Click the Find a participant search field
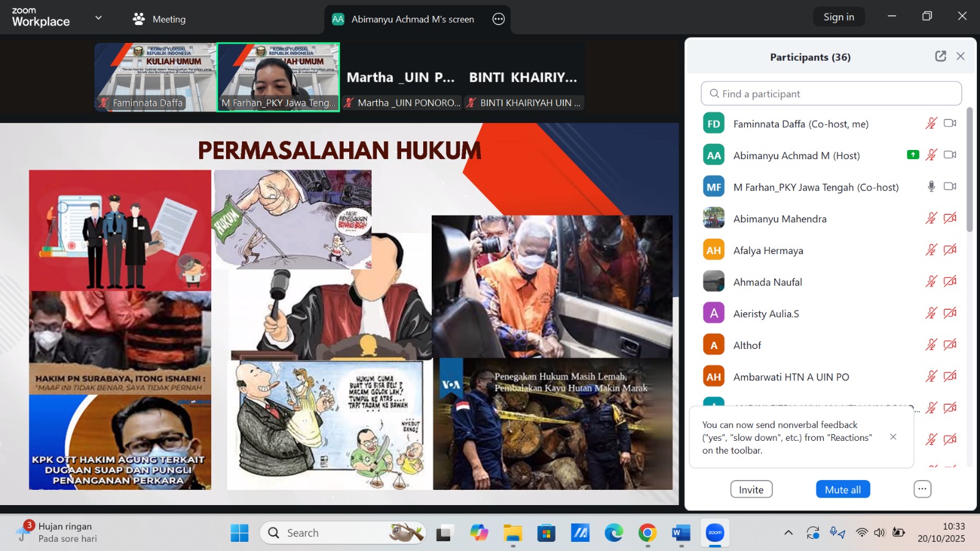 pyautogui.click(x=831, y=94)
